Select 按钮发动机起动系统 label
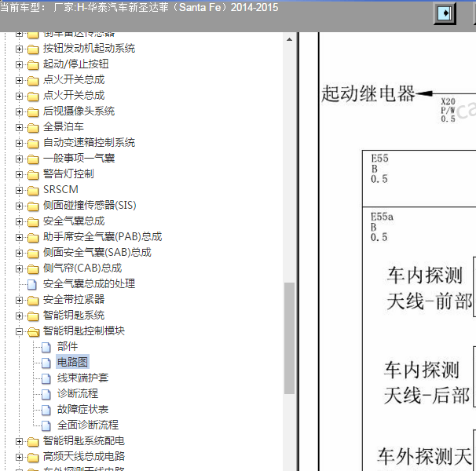 89,48
